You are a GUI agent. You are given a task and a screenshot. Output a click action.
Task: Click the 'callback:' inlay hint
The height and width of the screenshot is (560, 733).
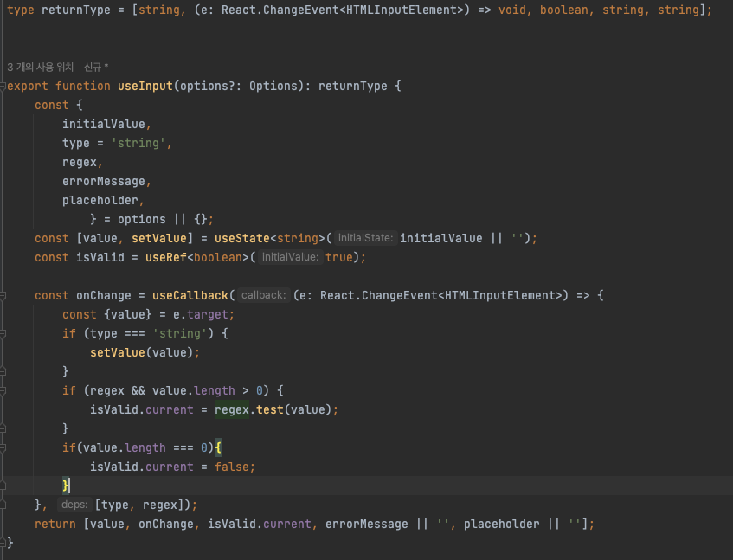pyautogui.click(x=264, y=295)
